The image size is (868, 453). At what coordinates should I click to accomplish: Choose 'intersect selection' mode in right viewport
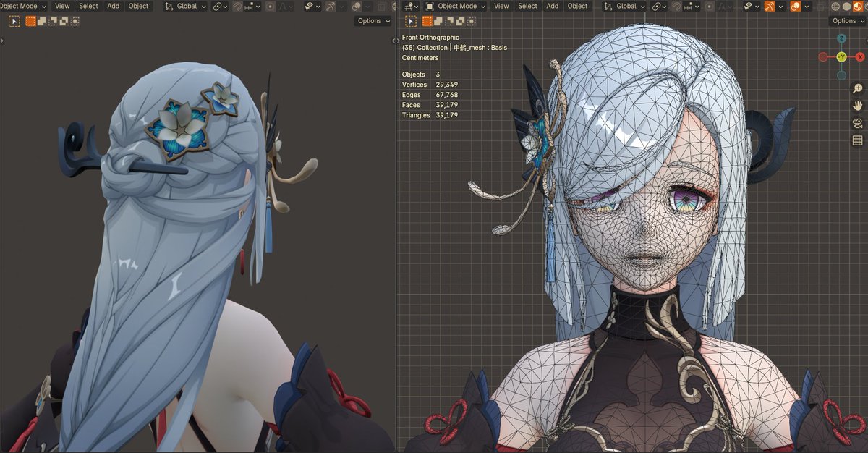(471, 21)
